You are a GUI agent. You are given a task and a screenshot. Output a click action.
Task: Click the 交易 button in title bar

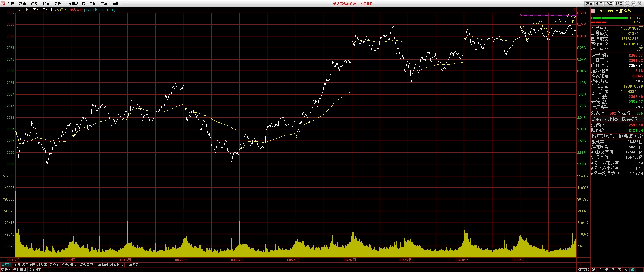point(609,4)
